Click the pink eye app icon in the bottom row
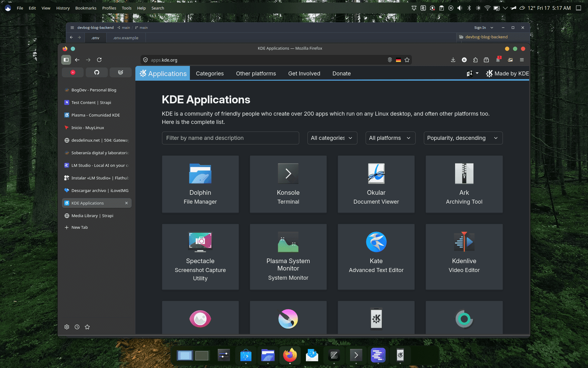588x368 pixels. [x=200, y=319]
